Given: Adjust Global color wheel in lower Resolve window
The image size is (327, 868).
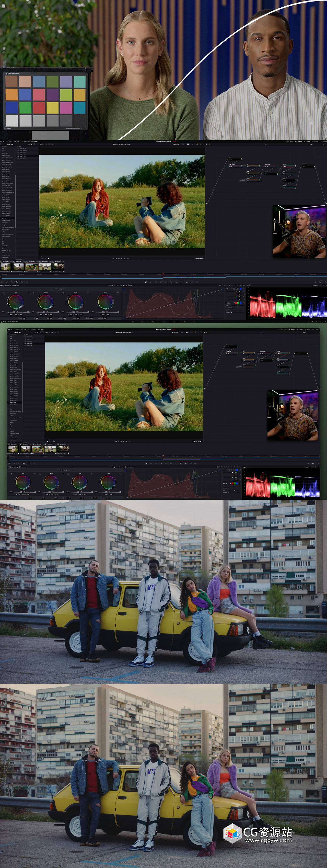Looking at the screenshot, I should coord(108,482).
